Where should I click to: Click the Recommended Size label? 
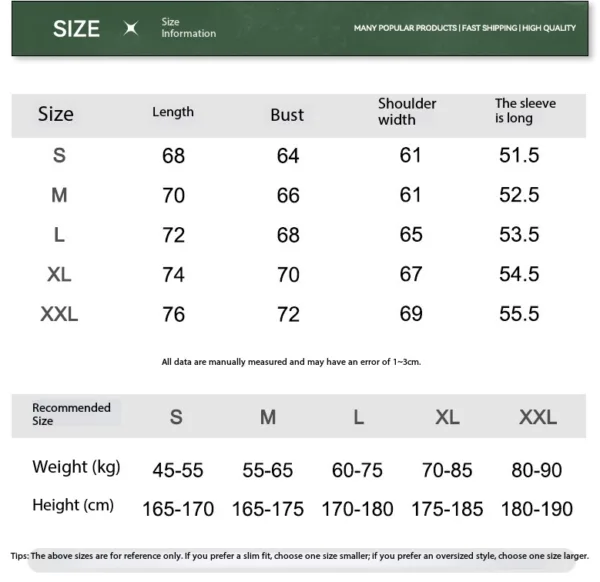(71, 414)
